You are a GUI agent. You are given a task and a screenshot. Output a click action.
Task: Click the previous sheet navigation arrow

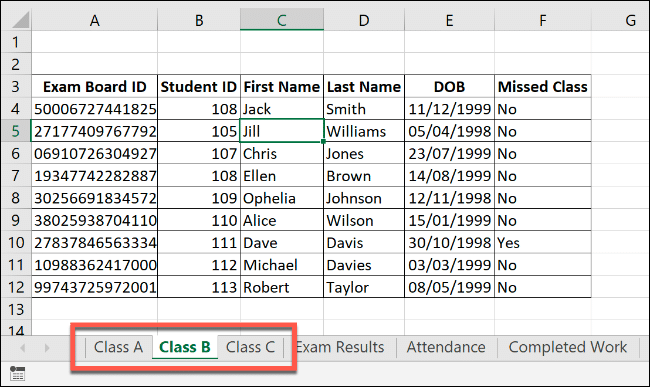coord(23,348)
